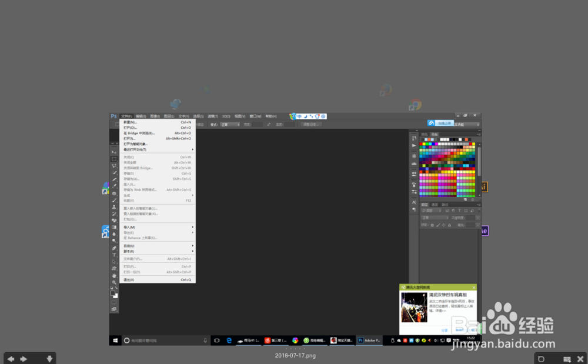Toggle lock position in Layers panel
The image size is (588, 364).
pos(443,225)
